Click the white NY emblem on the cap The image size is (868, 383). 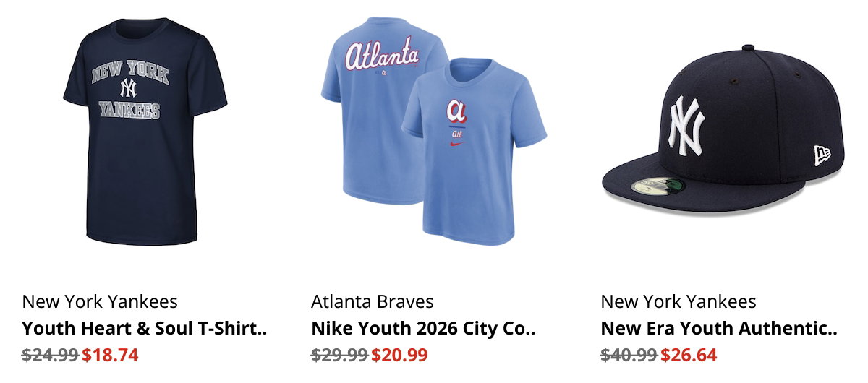point(686,126)
